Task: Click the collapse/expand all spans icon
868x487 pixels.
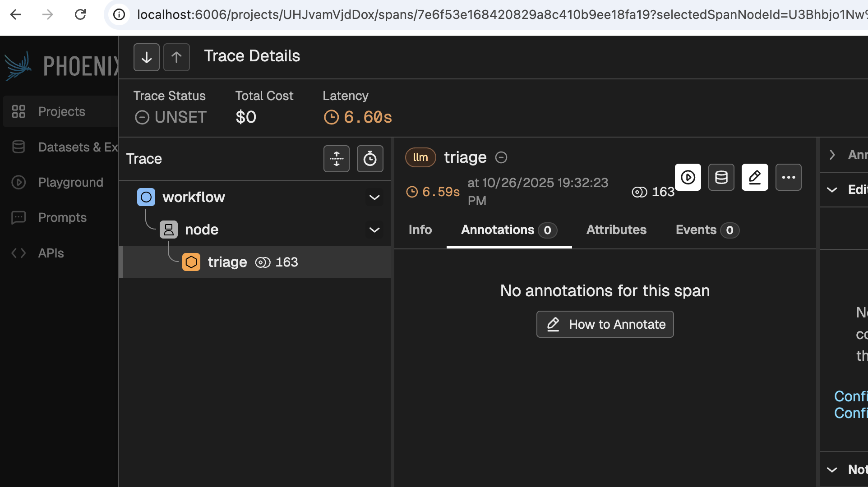Action: [336, 159]
